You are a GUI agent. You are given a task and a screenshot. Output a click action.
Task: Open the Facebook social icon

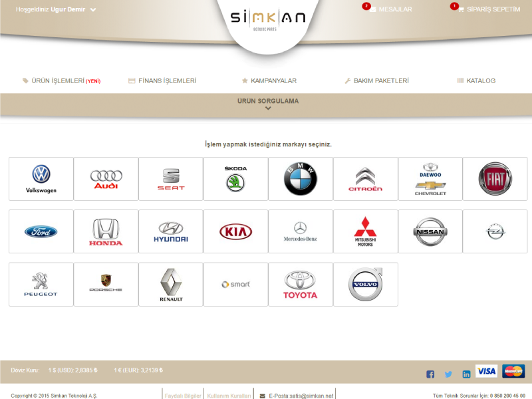click(430, 374)
